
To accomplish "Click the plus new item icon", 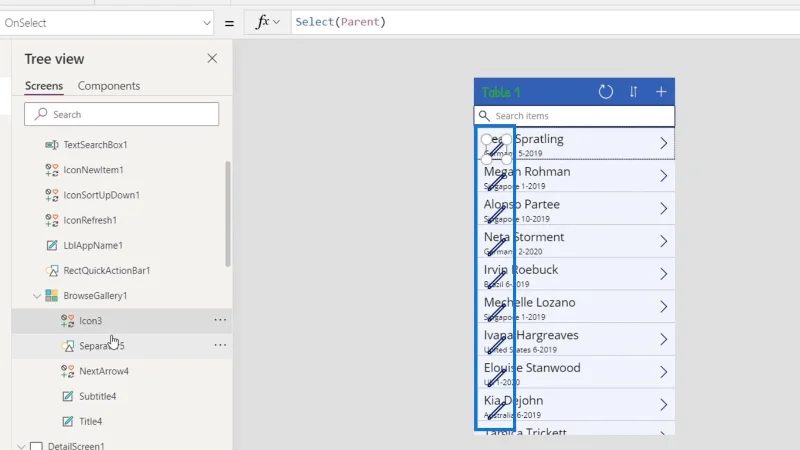I will [x=661, y=92].
